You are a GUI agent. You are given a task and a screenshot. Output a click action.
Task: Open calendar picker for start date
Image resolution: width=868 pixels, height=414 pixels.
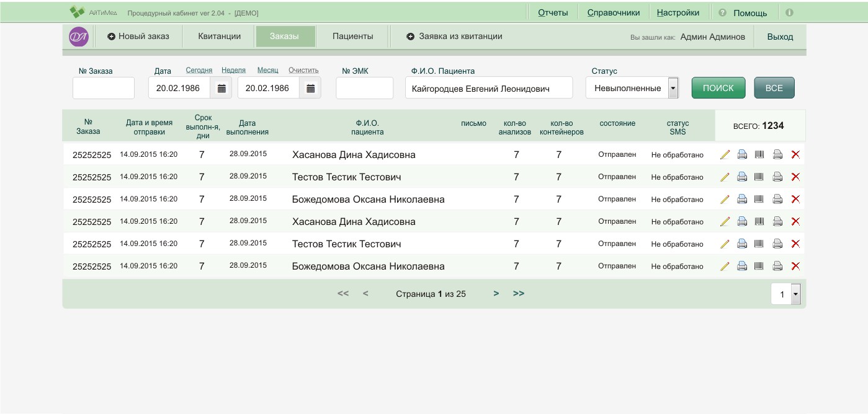221,88
